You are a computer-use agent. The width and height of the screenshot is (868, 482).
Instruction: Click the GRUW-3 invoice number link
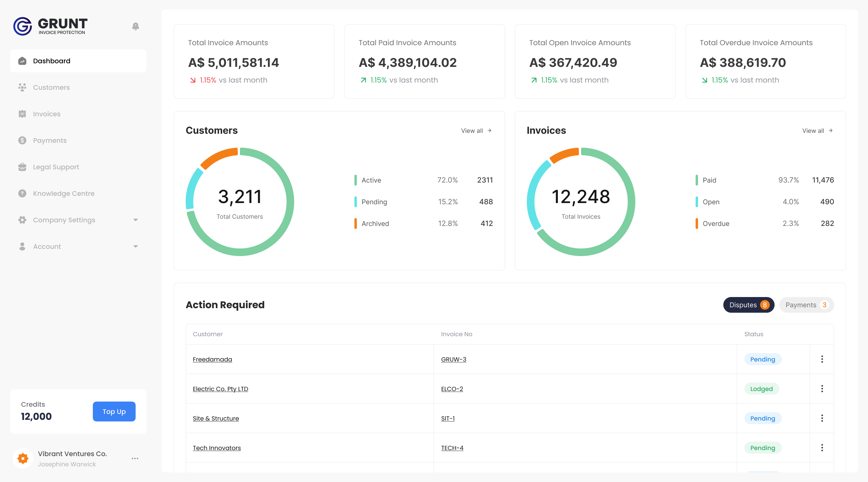pyautogui.click(x=454, y=359)
